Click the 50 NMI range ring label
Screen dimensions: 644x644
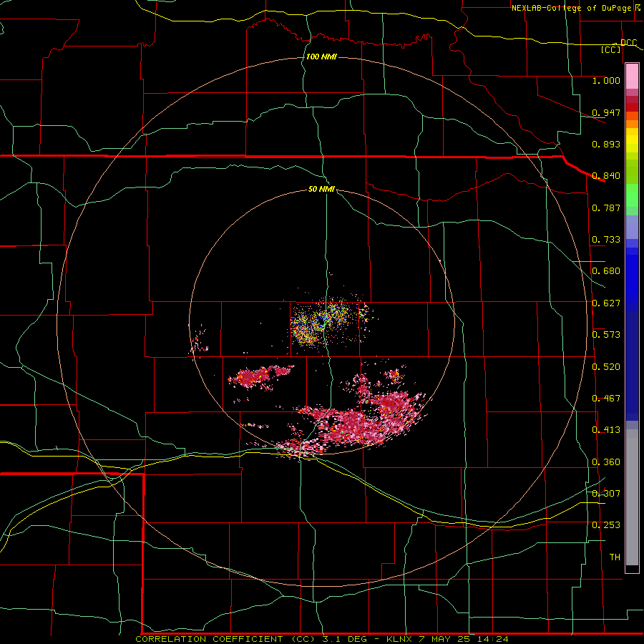tap(321, 190)
